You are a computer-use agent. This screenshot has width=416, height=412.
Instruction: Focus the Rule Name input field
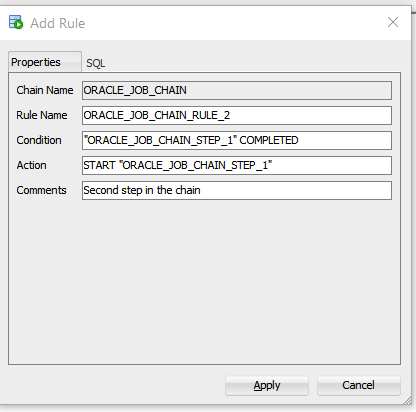tap(237, 115)
